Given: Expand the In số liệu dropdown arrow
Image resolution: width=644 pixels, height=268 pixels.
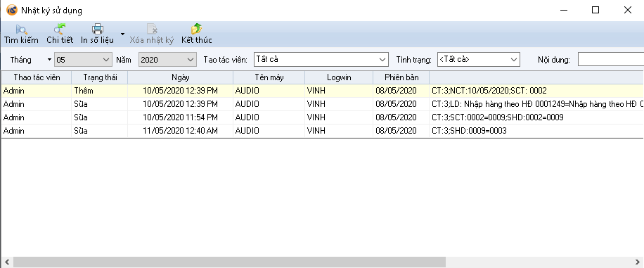Looking at the screenshot, I should [x=122, y=34].
